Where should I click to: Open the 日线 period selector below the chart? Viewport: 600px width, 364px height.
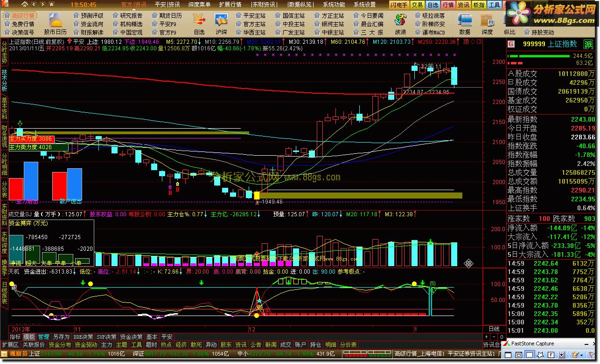(494, 329)
